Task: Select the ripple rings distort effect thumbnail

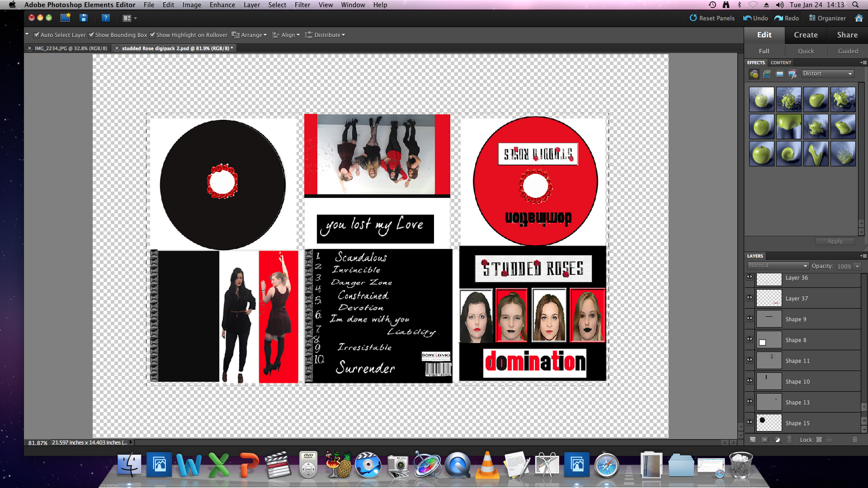Action: click(843, 153)
